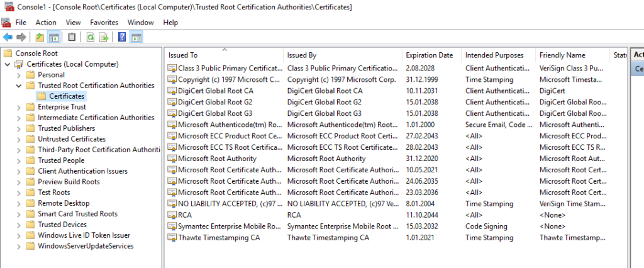
Task: Expand the Preview Build Roots node arrow
Action: point(18,182)
